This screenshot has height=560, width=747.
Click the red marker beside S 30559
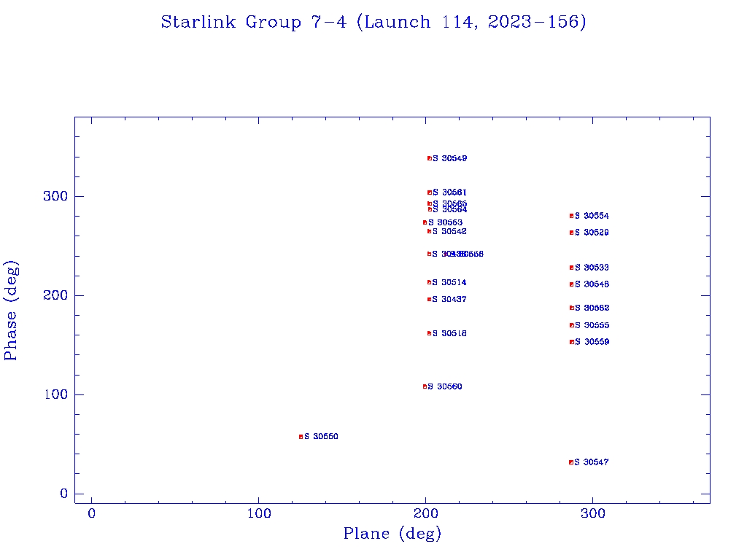[572, 342]
